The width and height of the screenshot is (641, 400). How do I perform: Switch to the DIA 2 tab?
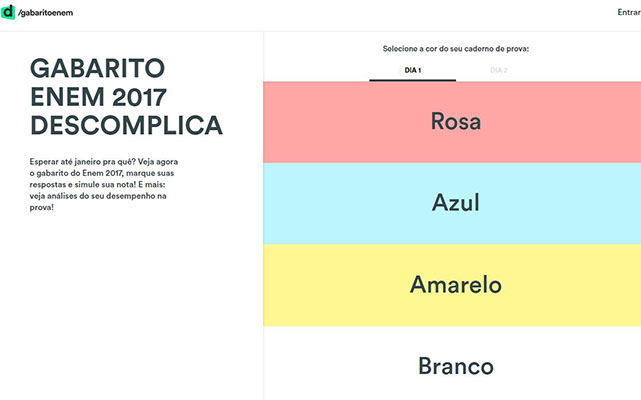[499, 70]
